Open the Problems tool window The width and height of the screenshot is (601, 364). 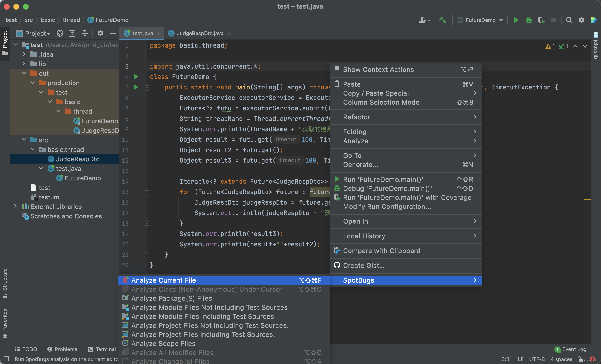[x=62, y=349]
